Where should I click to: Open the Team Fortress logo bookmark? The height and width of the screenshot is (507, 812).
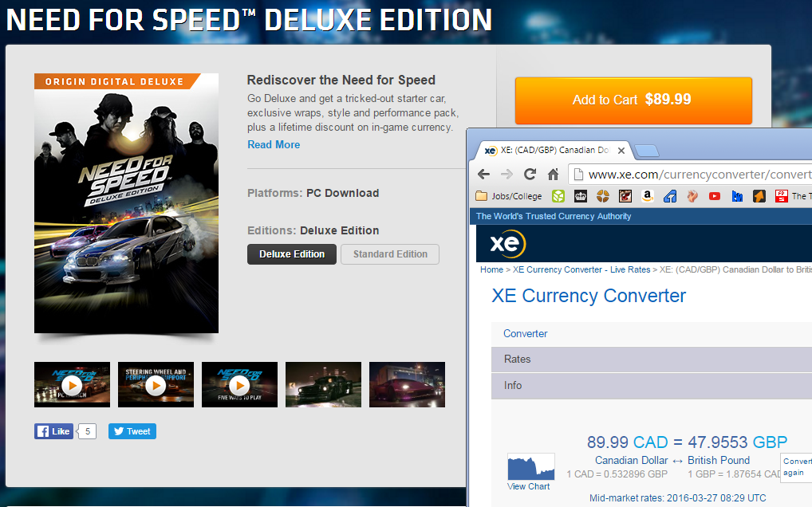point(603,196)
